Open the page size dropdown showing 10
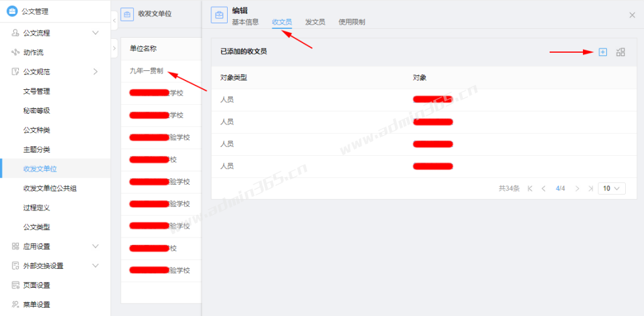 pyautogui.click(x=613, y=188)
